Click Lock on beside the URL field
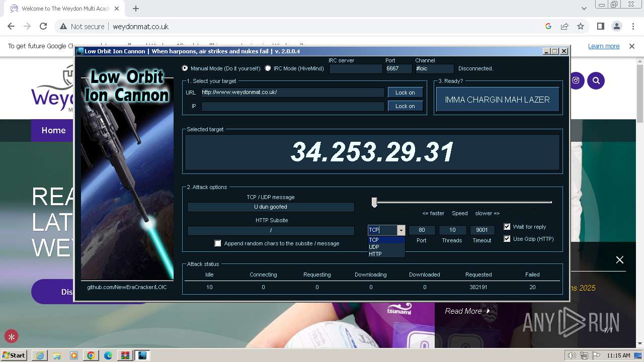 pyautogui.click(x=405, y=93)
